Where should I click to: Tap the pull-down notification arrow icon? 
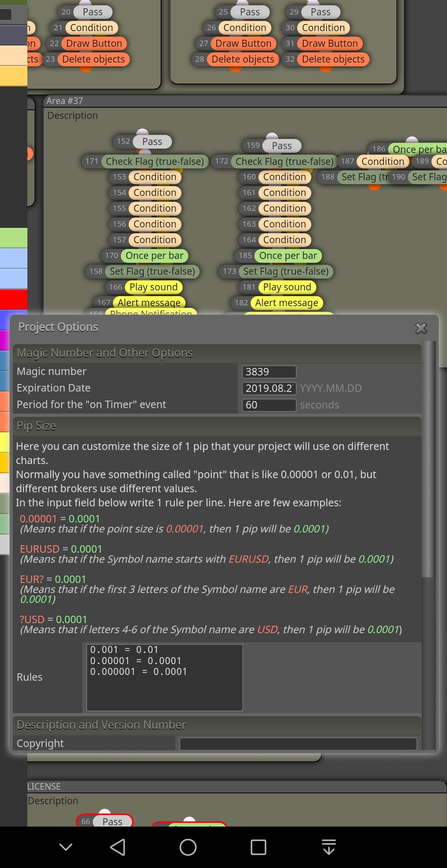click(329, 847)
